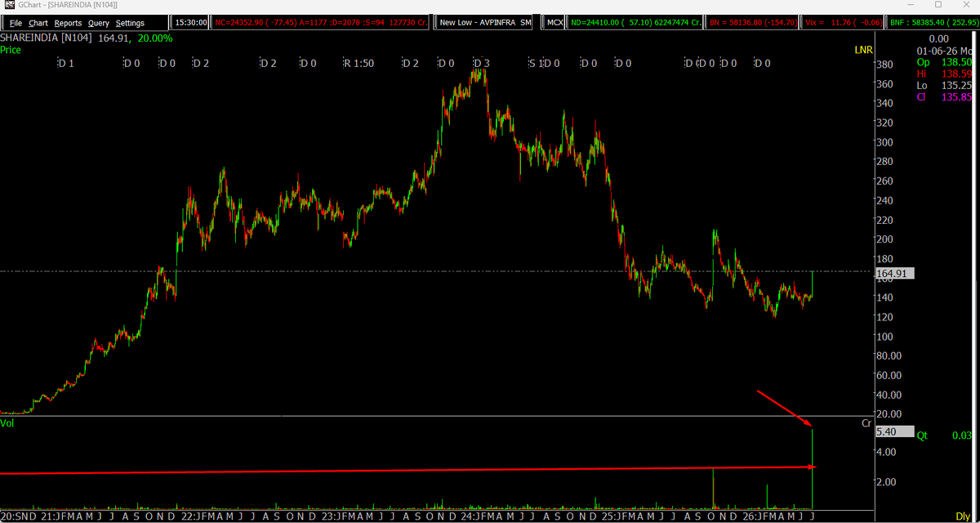Click the Cr unit label in volume pane
Viewport: 980px width, 523px height.
pos(866,423)
